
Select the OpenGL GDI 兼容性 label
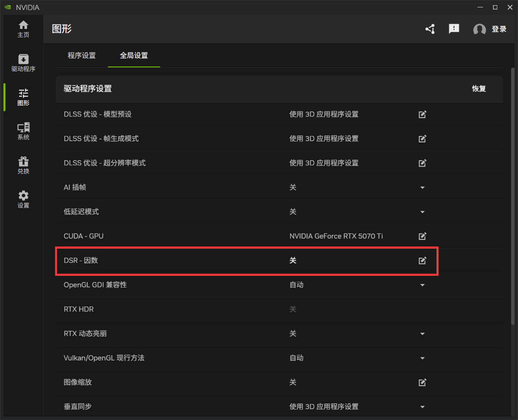(x=95, y=285)
